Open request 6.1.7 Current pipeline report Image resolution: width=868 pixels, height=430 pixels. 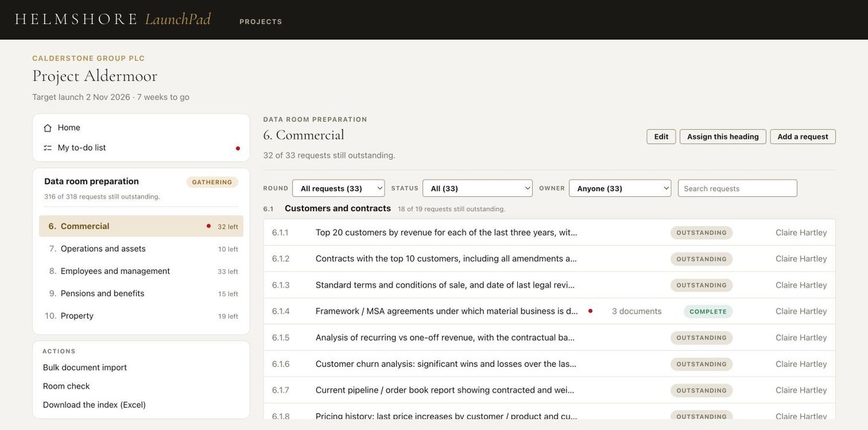click(549, 390)
